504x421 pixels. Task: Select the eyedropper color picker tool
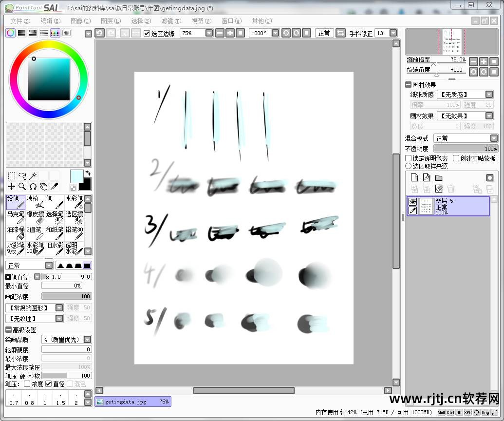click(55, 186)
